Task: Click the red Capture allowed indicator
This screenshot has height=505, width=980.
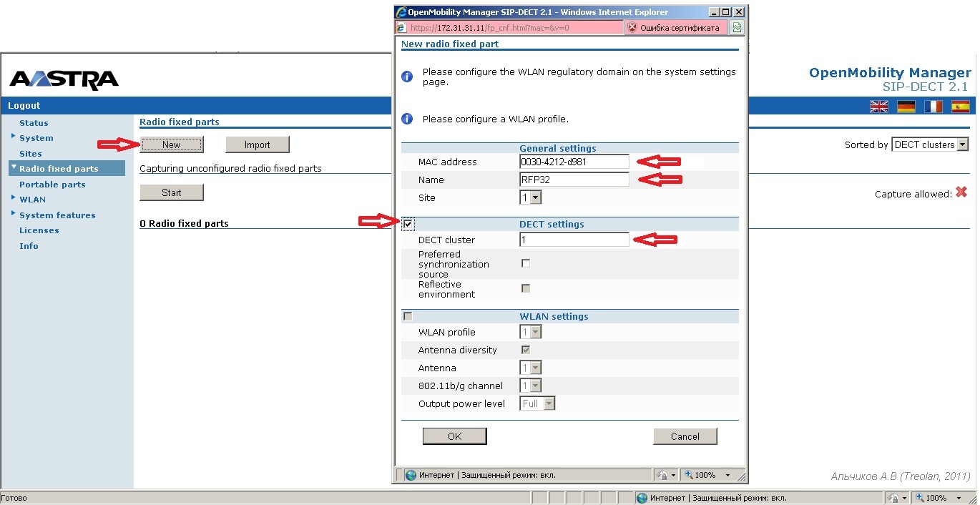Action: click(x=961, y=192)
